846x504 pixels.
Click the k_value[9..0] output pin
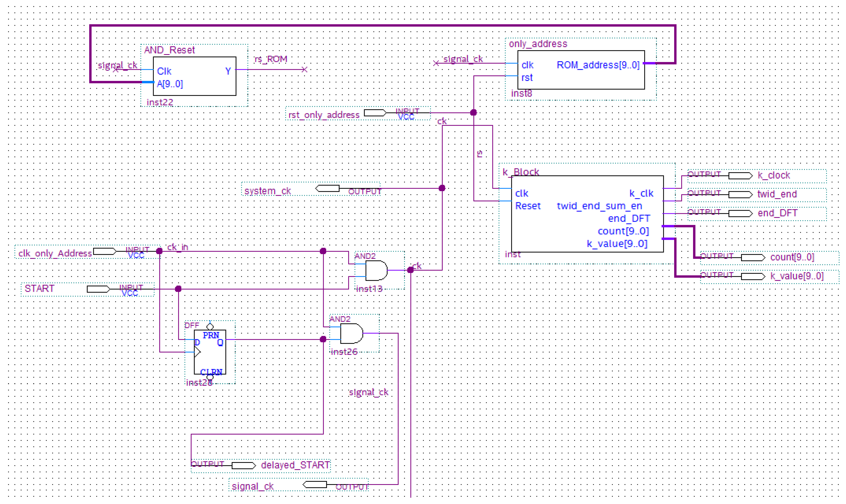coord(753,276)
